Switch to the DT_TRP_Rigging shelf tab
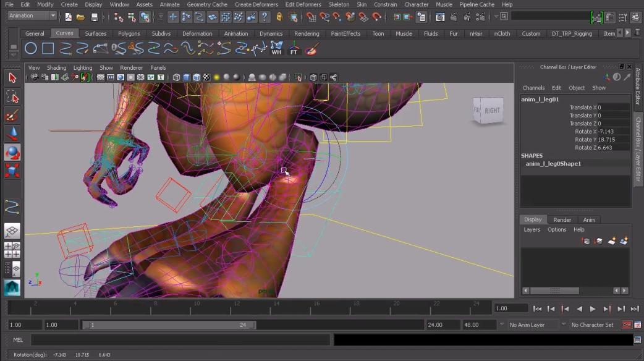 coord(572,33)
